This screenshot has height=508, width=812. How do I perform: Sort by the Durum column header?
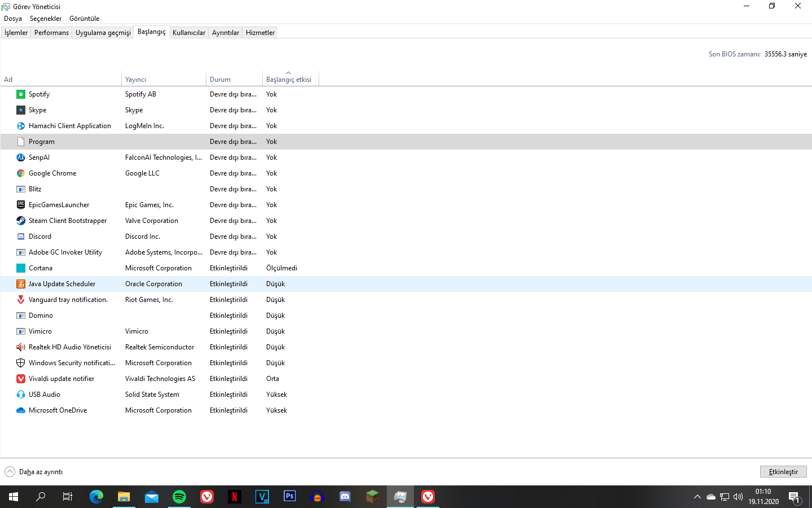click(234, 80)
